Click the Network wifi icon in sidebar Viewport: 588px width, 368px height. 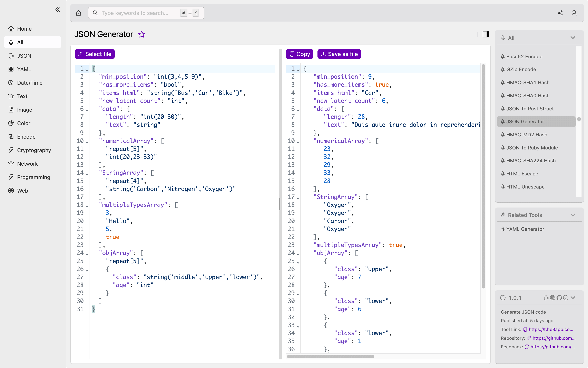(x=11, y=164)
